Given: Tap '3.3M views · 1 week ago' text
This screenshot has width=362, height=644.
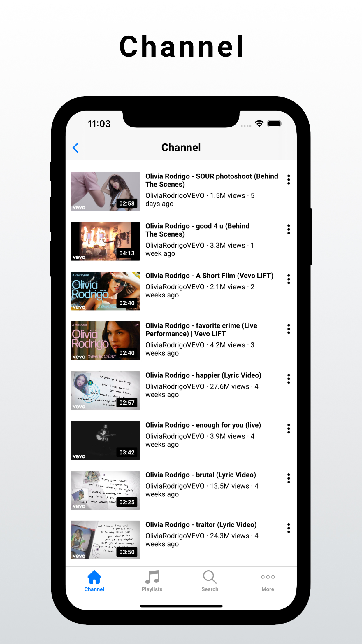Looking at the screenshot, I should pos(200,250).
